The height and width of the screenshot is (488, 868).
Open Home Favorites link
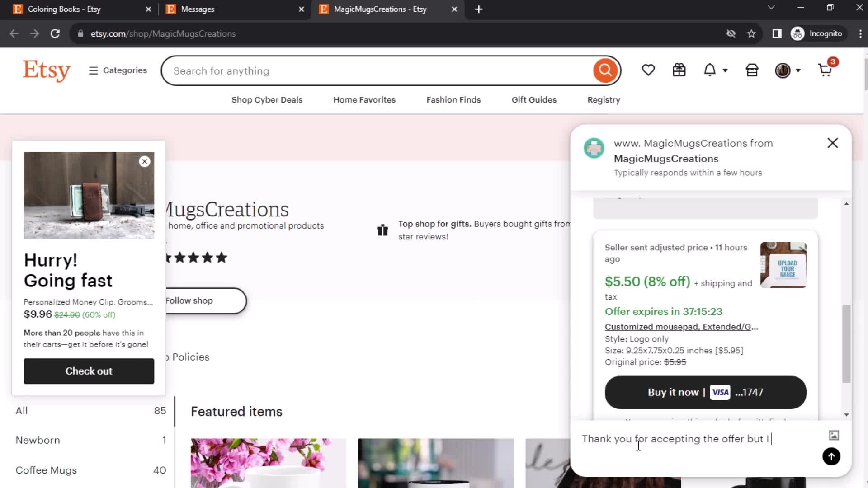(364, 100)
